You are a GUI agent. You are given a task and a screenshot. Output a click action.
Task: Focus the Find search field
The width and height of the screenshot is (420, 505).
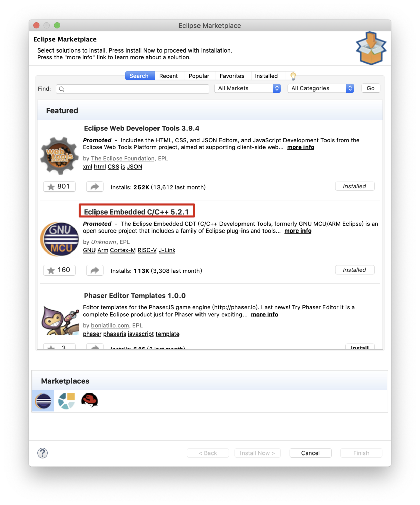click(132, 89)
